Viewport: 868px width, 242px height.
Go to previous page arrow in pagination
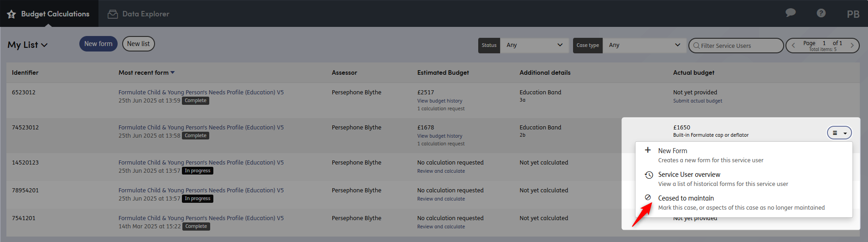click(x=793, y=45)
